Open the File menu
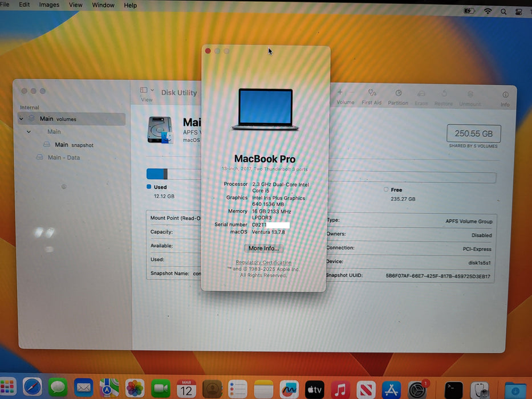Screen dimensions: 532x399 pos(5,5)
